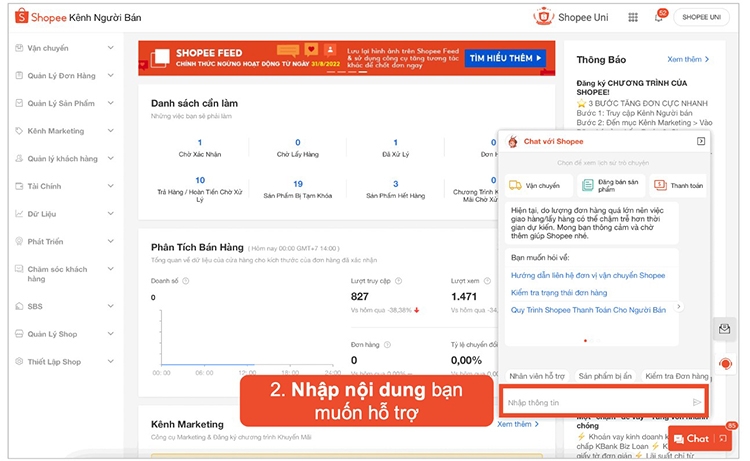
Task: Collapse chat window with expand icon
Action: 701,141
